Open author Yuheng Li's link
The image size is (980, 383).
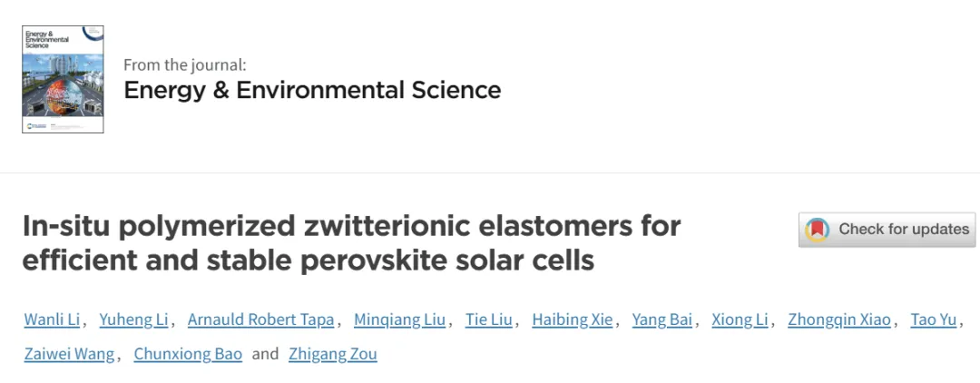[x=132, y=319]
